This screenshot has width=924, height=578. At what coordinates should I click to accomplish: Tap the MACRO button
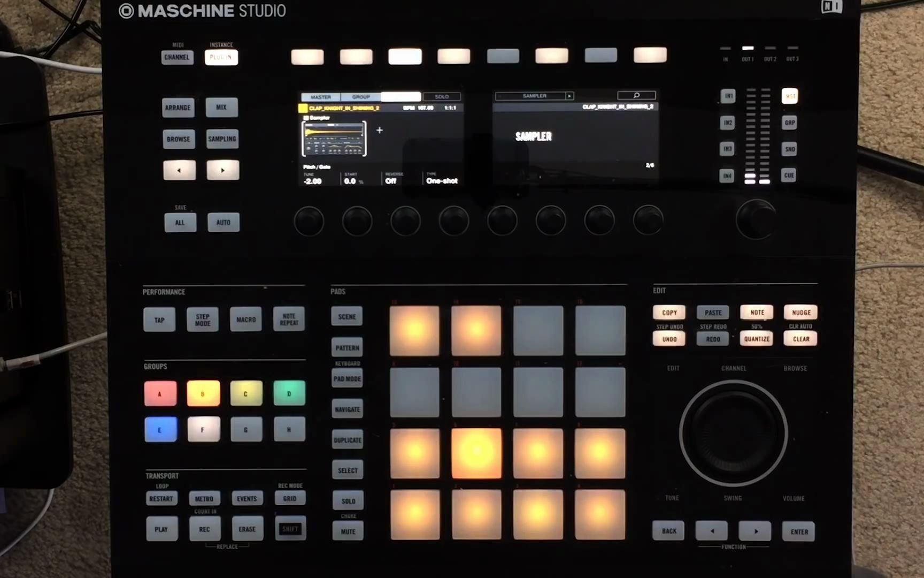click(246, 320)
